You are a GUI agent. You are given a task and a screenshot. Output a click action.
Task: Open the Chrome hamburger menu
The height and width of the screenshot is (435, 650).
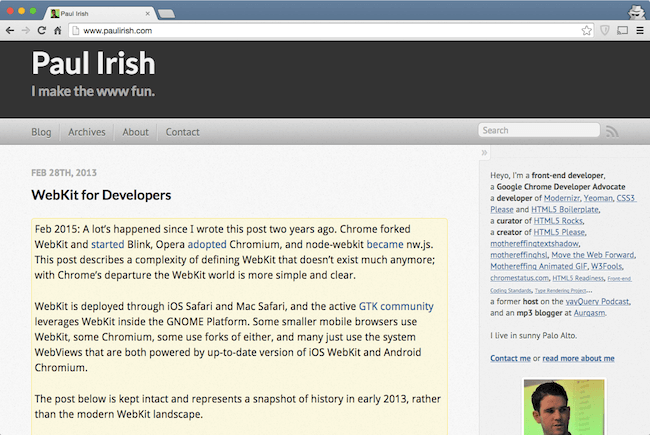(x=640, y=30)
